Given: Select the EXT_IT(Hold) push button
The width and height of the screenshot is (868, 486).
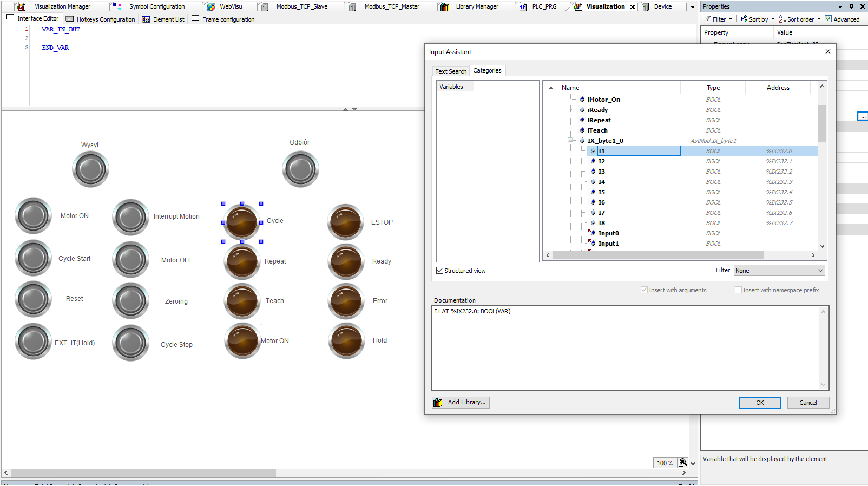Looking at the screenshot, I should 34,341.
